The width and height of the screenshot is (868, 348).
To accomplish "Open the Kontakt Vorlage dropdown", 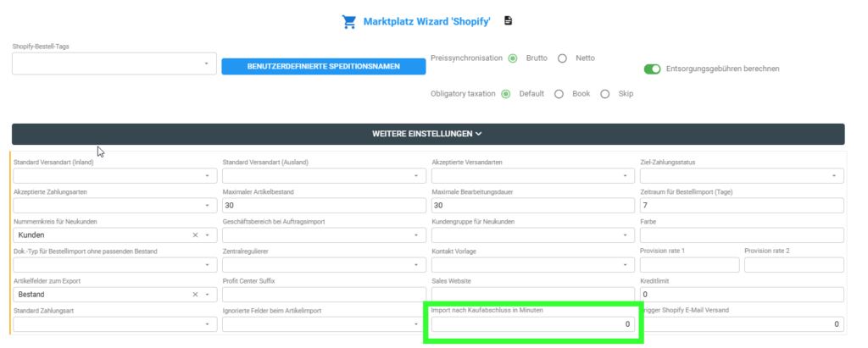I will [533, 265].
